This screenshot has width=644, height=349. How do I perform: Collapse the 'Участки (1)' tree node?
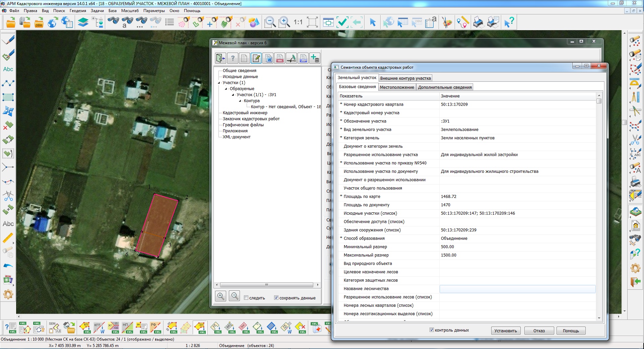pyautogui.click(x=219, y=83)
